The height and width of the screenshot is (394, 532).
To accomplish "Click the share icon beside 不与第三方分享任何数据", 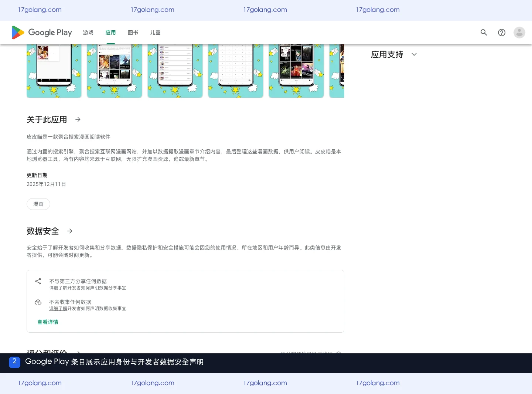I will (38, 281).
